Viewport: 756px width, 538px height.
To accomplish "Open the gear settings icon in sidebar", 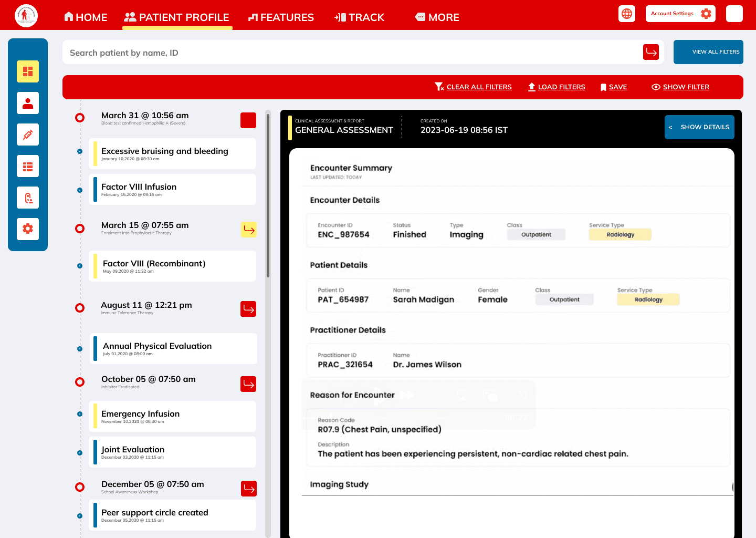I will pyautogui.click(x=28, y=229).
